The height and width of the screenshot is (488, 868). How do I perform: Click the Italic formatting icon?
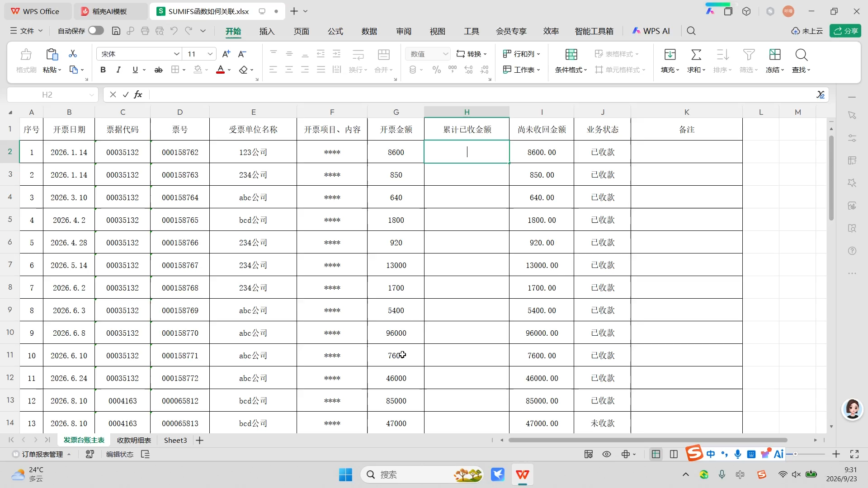pyautogui.click(x=118, y=70)
